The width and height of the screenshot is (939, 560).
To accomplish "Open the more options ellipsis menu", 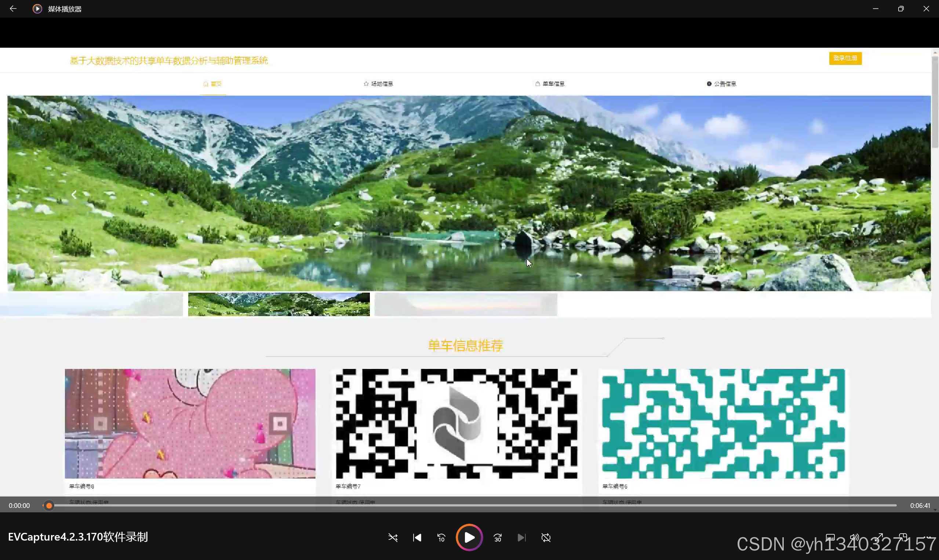I will [x=927, y=537].
